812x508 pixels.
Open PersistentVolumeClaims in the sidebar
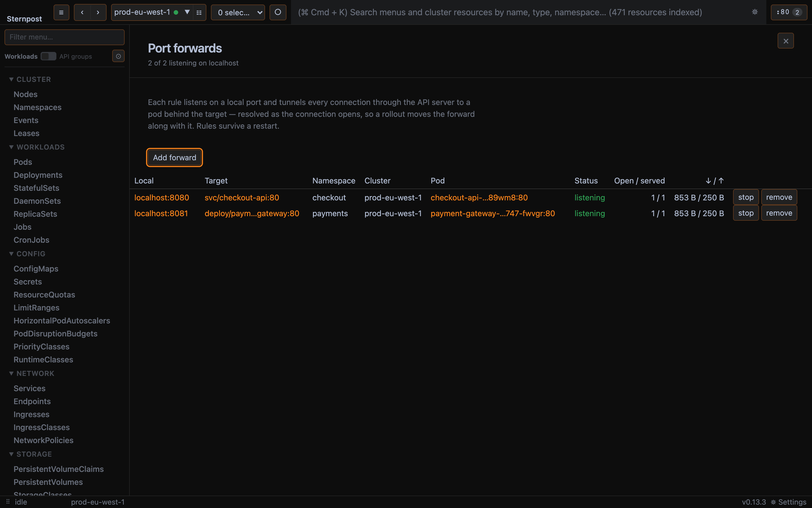tap(59, 469)
